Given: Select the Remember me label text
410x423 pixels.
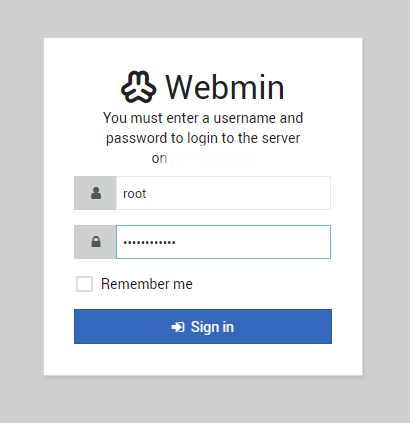Looking at the screenshot, I should point(147,284).
